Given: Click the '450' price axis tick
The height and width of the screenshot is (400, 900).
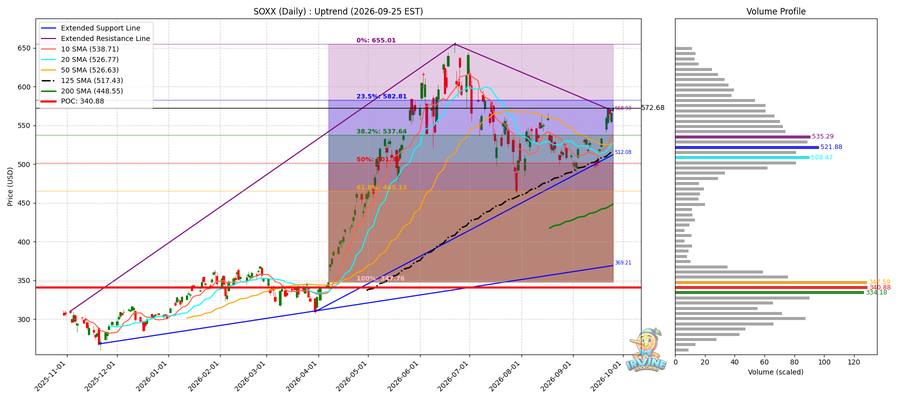Looking at the screenshot, I should coord(25,203).
